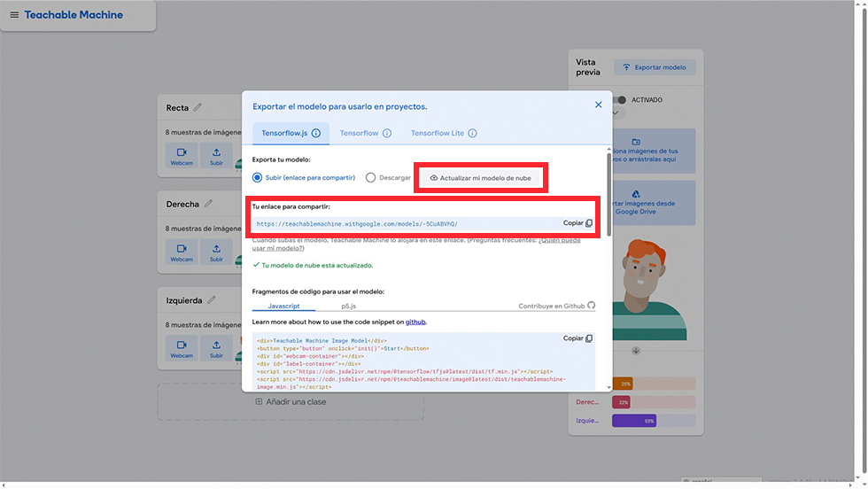Click Subir button in Recta class

216,156
